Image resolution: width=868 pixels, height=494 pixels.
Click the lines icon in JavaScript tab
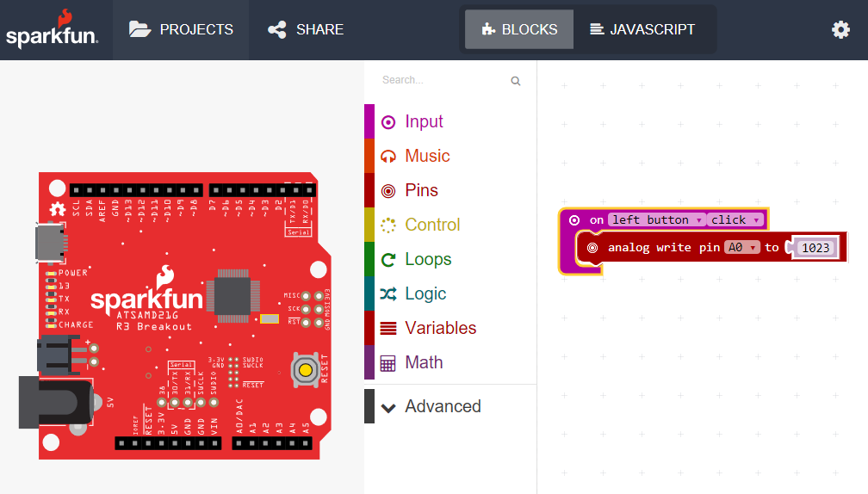coord(596,28)
